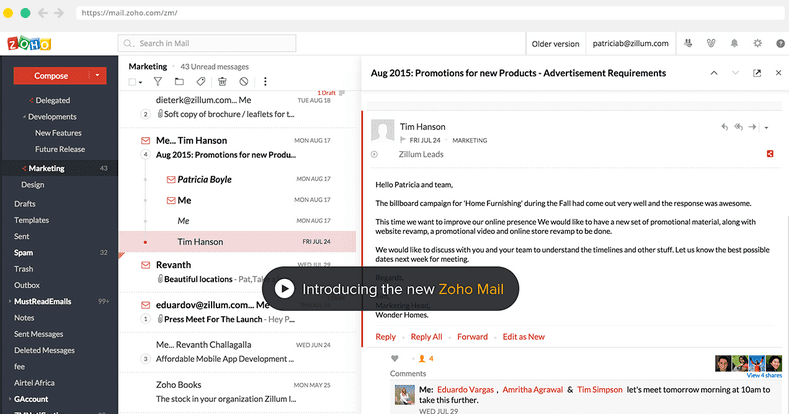Click the Reply link below message
The width and height of the screenshot is (789, 414).
pyautogui.click(x=385, y=337)
